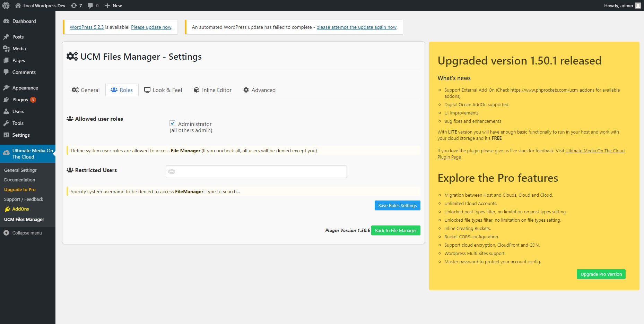This screenshot has height=324, width=644.
Task: Click the Media icon in sidebar
Action: coord(6,49)
